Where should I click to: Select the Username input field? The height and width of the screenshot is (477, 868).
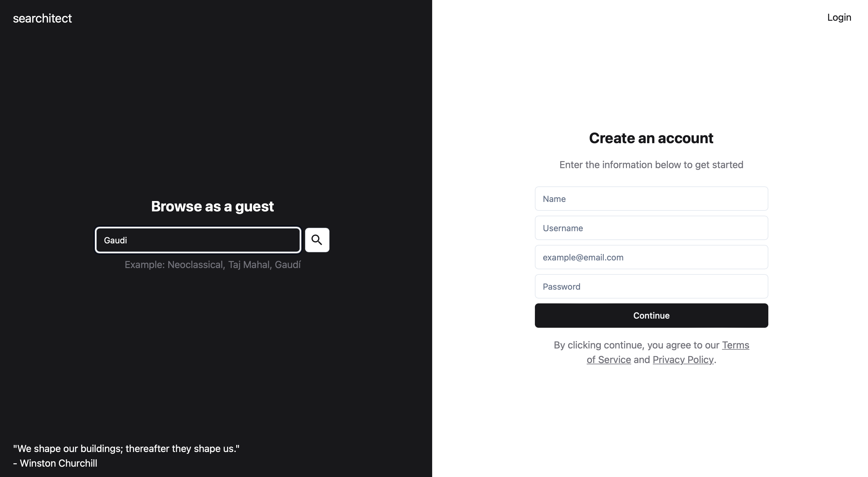pos(651,228)
